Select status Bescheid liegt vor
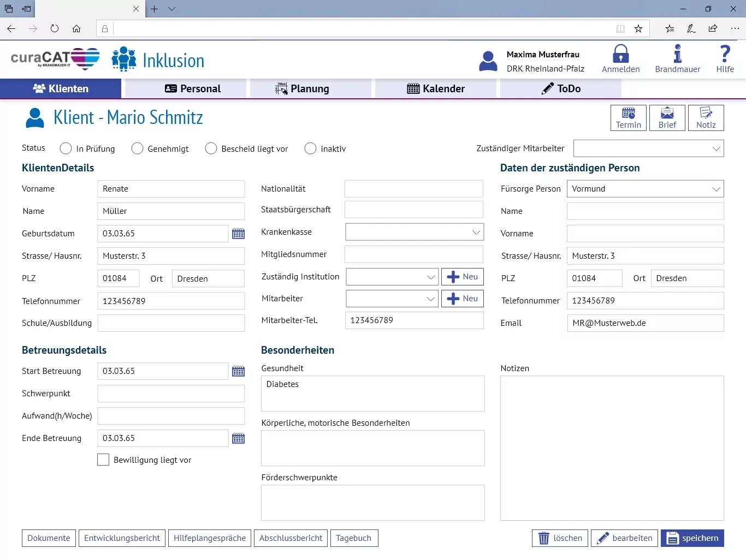Screen dimensions: 746x560 [x=211, y=148]
